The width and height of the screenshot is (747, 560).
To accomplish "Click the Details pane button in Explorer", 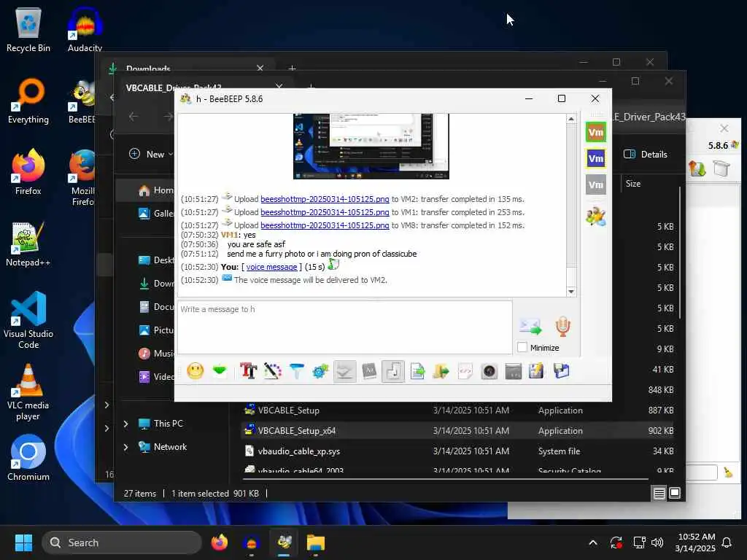I will click(x=646, y=154).
